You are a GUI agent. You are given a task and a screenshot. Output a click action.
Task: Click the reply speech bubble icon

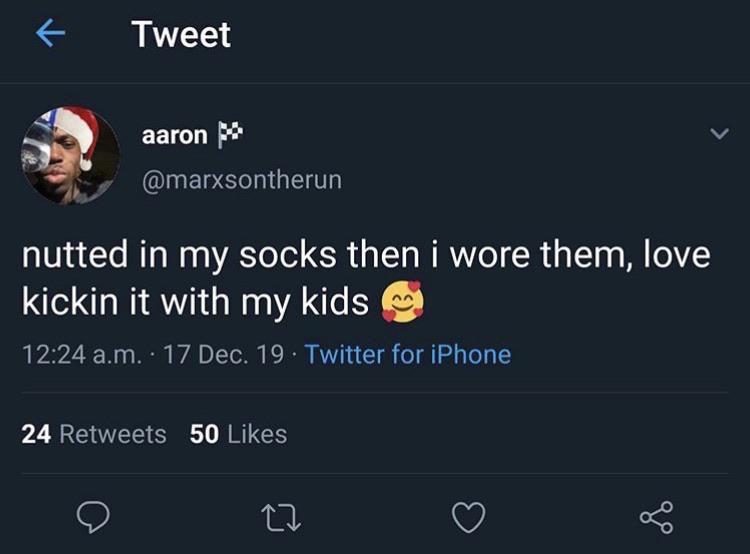coord(94,517)
